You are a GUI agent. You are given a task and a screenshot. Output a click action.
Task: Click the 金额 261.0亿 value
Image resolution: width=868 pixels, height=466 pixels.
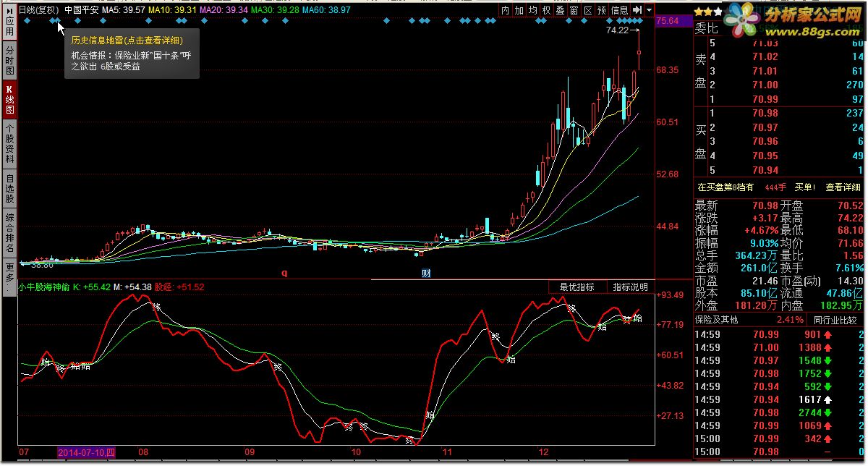pyautogui.click(x=759, y=268)
